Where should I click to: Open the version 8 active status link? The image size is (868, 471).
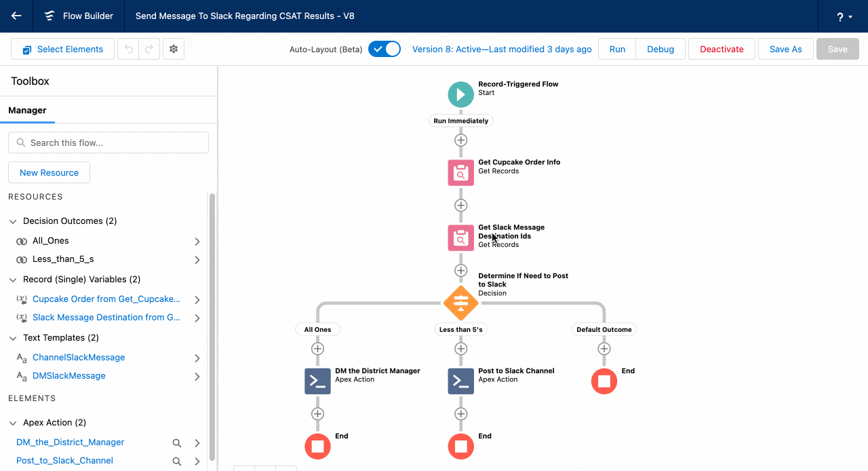(502, 49)
